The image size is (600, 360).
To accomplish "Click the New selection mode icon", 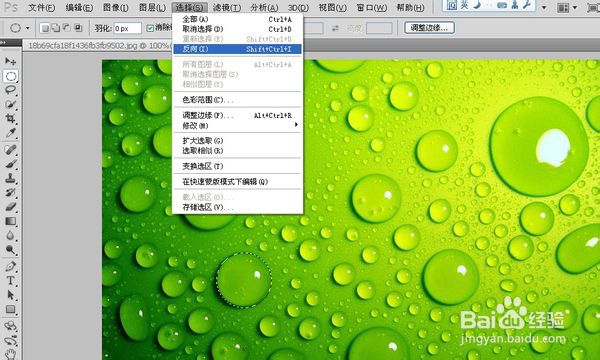I will (x=45, y=28).
